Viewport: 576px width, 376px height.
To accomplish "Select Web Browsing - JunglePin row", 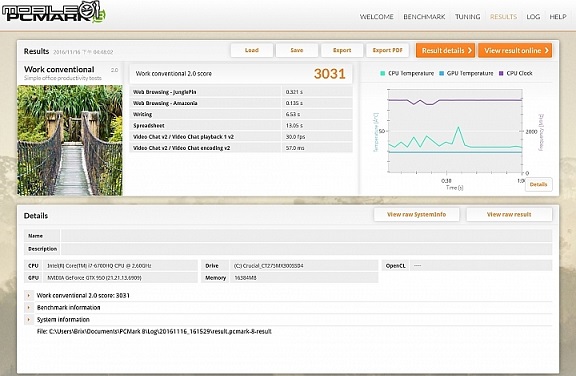I will (241, 92).
